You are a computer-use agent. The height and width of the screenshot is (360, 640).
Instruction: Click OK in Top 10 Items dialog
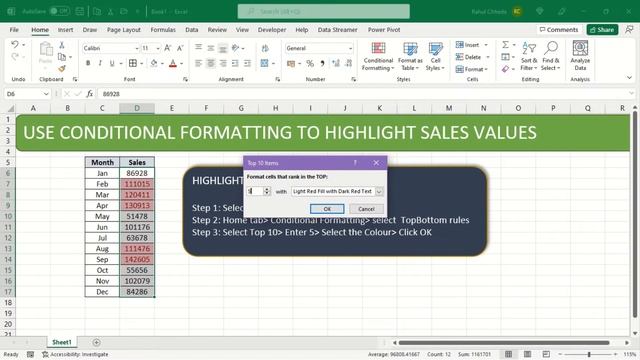pos(327,209)
